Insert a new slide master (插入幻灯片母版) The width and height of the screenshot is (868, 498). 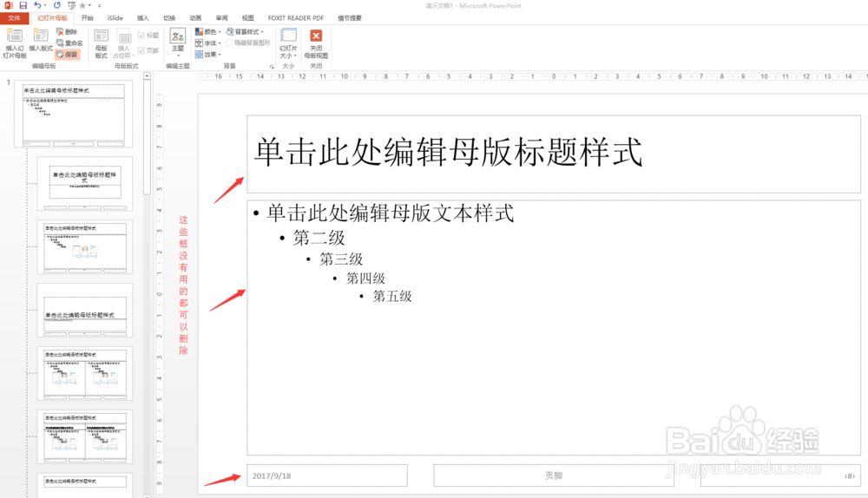tap(15, 43)
